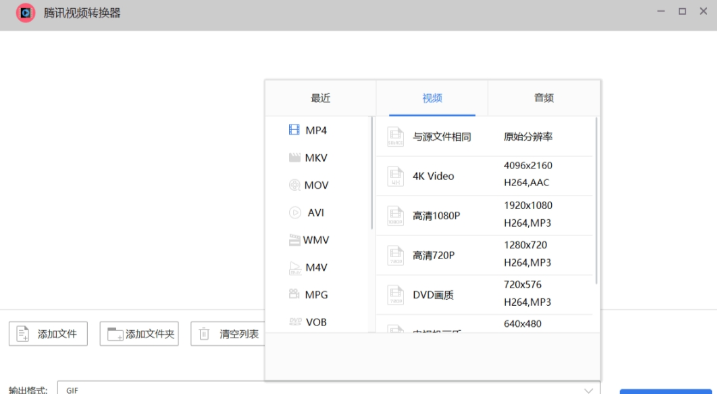
Task: Click the H264,AAC codec text
Action: (x=526, y=182)
